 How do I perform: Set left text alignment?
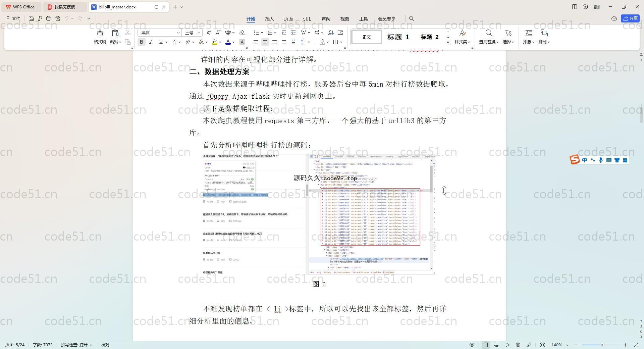256,42
